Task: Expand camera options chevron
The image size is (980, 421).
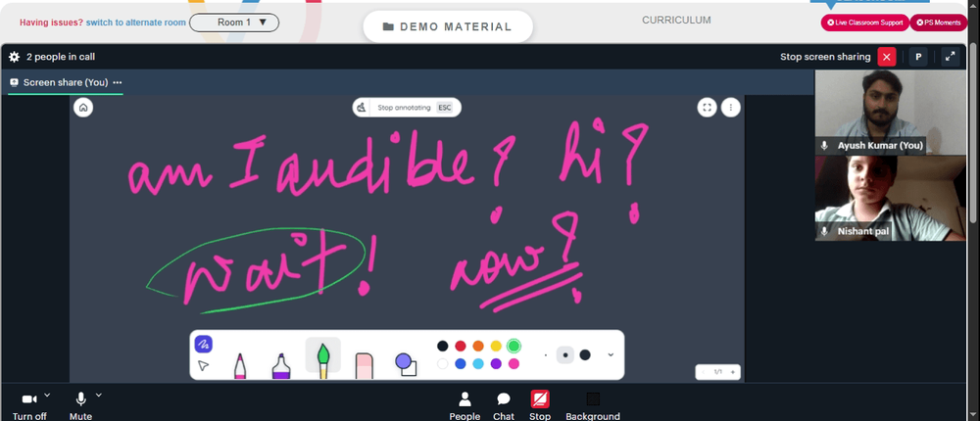Action: click(47, 395)
